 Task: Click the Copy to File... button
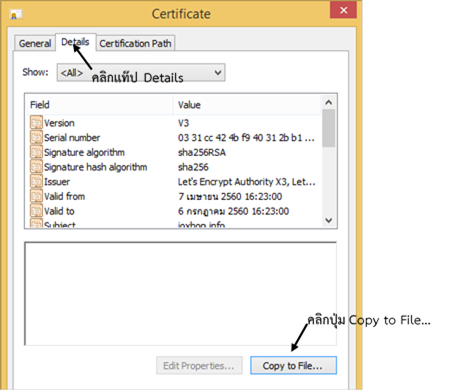(x=293, y=366)
